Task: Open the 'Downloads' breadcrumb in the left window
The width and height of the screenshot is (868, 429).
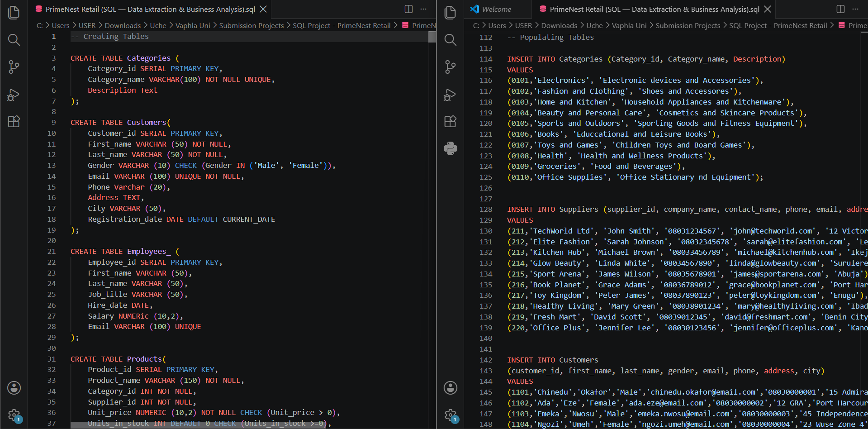Action: pyautogui.click(x=123, y=26)
